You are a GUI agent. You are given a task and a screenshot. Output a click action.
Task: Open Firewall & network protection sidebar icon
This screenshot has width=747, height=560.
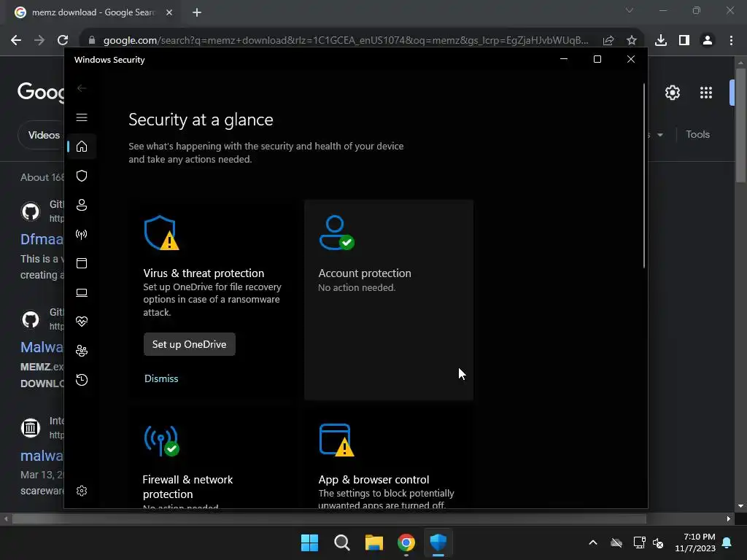pyautogui.click(x=82, y=234)
